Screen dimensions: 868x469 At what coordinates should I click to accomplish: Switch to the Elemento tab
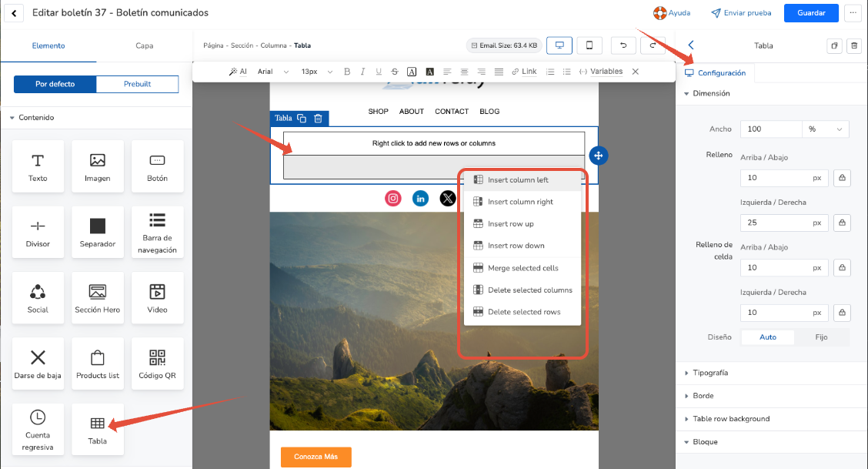[48, 45]
